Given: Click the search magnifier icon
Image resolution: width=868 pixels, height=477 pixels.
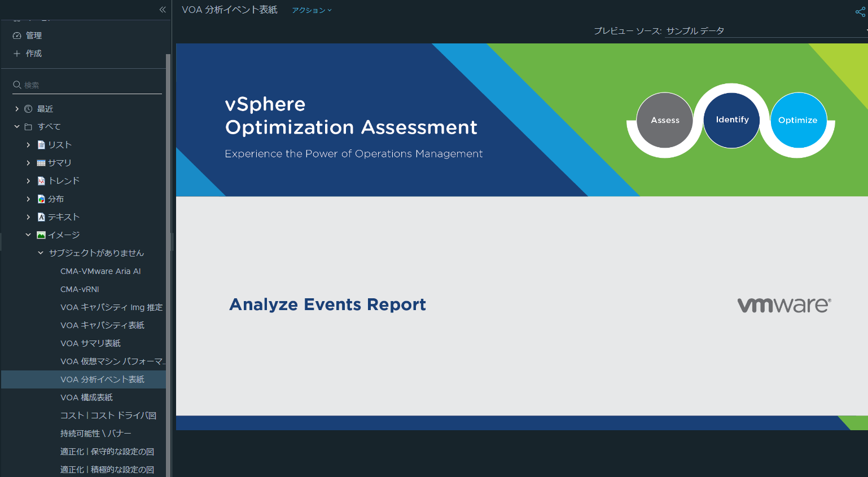Looking at the screenshot, I should click(x=17, y=85).
